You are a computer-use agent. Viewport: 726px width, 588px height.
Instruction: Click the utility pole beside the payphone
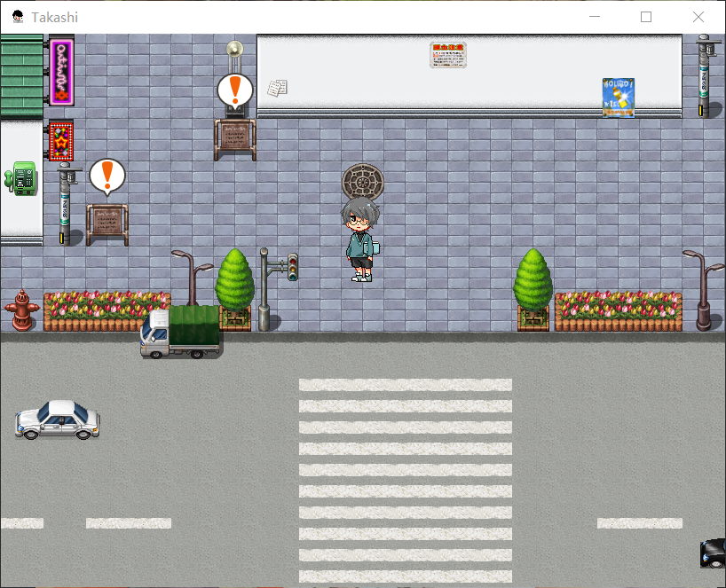(x=67, y=203)
